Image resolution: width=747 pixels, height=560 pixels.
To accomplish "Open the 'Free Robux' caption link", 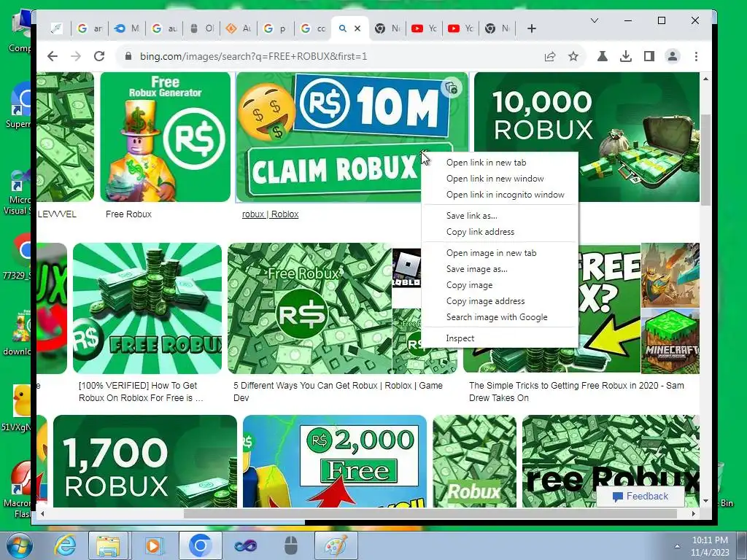I will [x=128, y=214].
